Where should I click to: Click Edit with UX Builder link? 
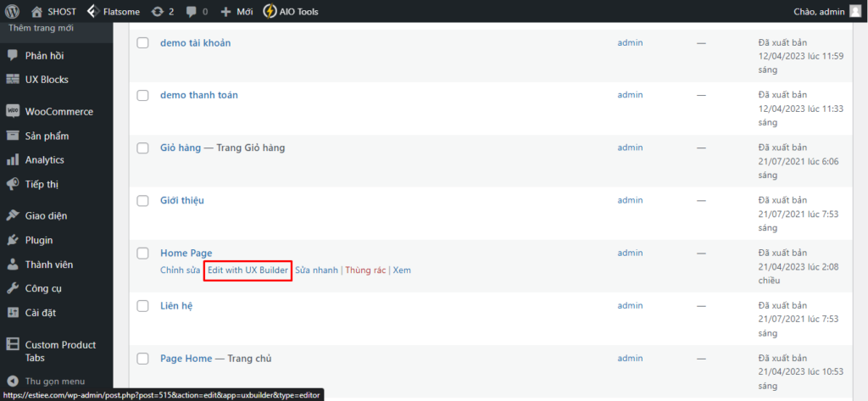click(248, 270)
